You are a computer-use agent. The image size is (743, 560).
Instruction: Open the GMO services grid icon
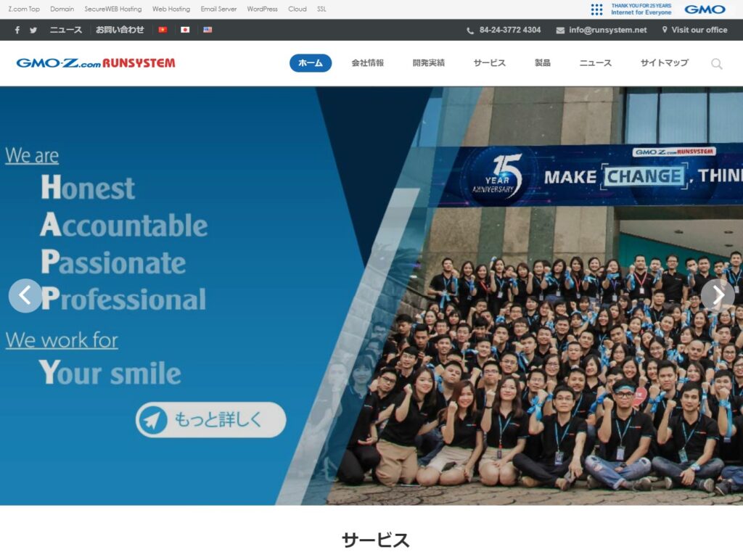[596, 9]
